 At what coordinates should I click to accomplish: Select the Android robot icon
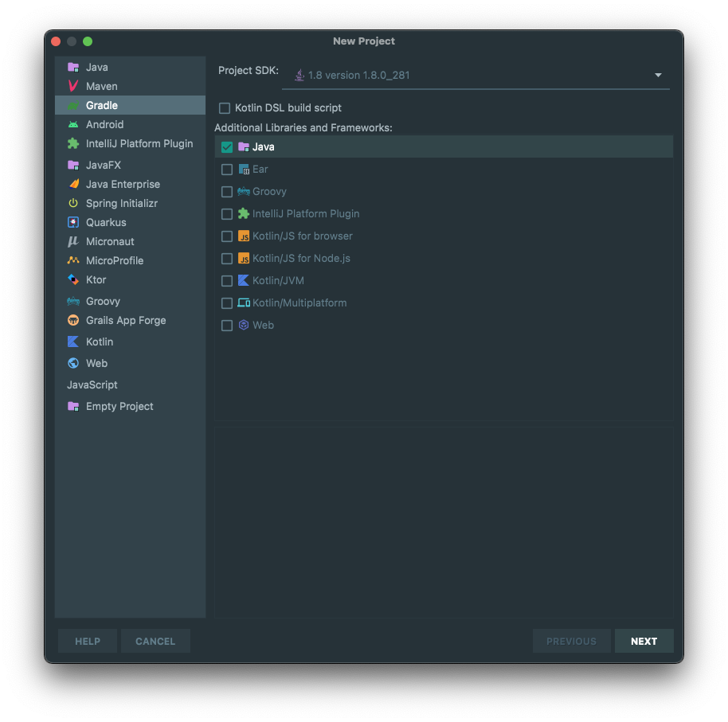coord(72,124)
